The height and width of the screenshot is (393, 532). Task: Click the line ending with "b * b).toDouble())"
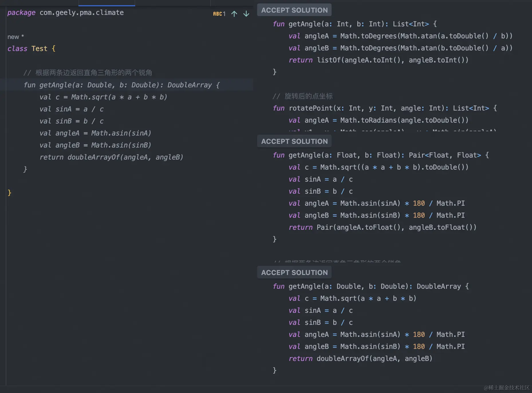pos(379,167)
